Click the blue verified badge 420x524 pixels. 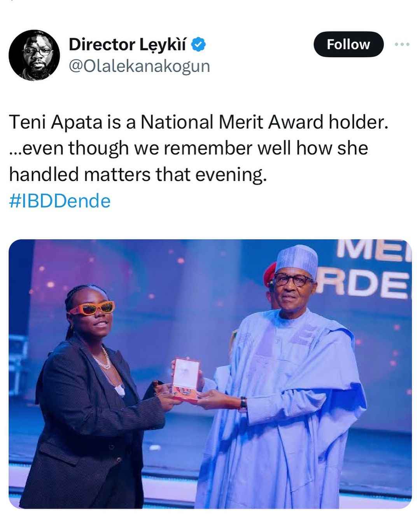(x=199, y=45)
